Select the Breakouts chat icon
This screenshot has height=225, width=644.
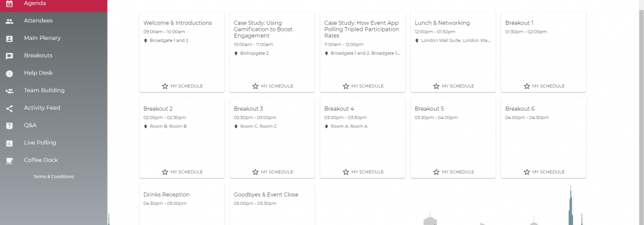pyautogui.click(x=9, y=56)
